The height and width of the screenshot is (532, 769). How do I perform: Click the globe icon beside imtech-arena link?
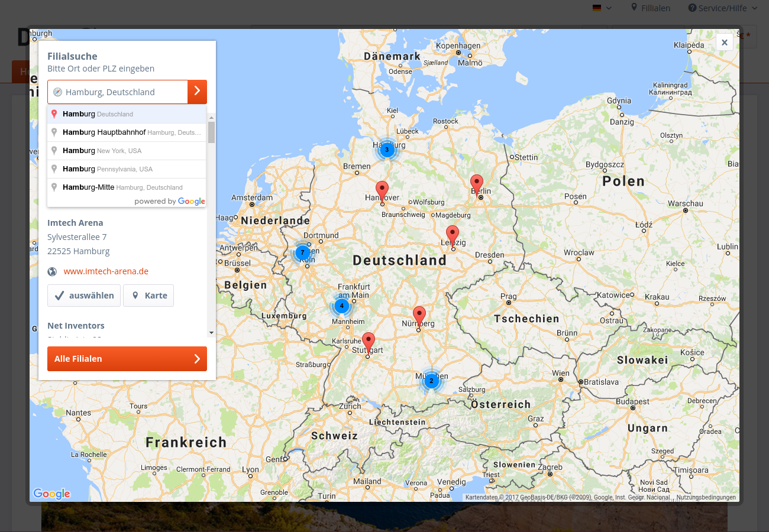53,272
